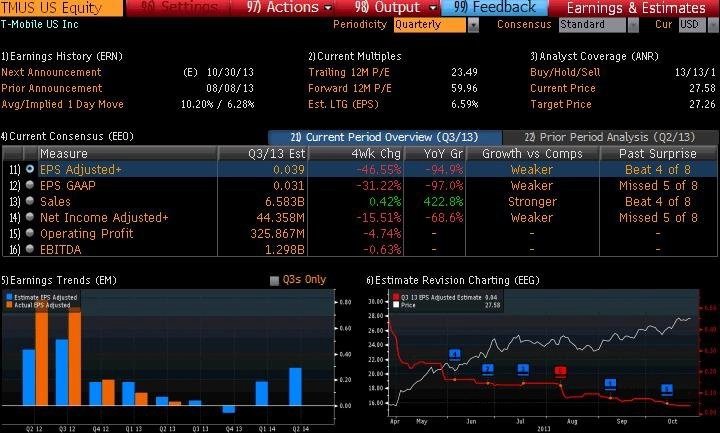Click the blue revision marker near October
720x433 pixels.
point(667,389)
